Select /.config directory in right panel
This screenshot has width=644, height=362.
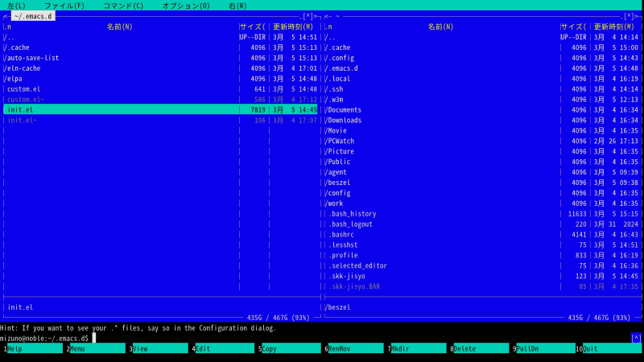click(481, 58)
